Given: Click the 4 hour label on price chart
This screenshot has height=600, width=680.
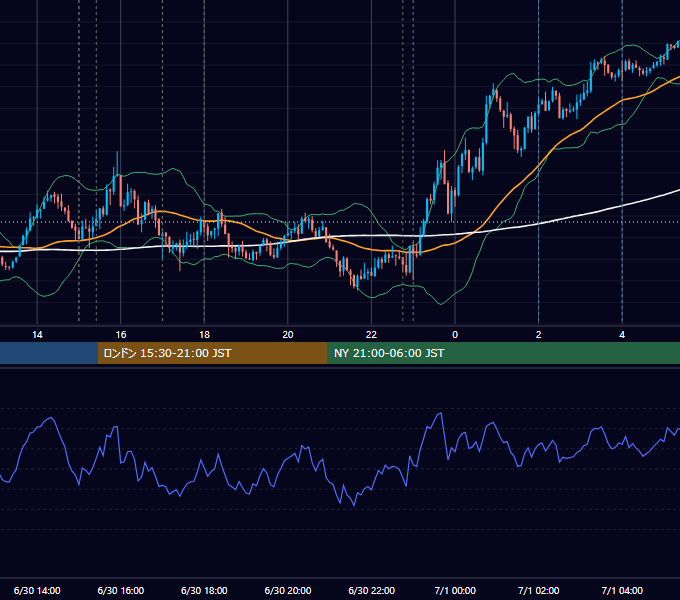Looking at the screenshot, I should 622,335.
